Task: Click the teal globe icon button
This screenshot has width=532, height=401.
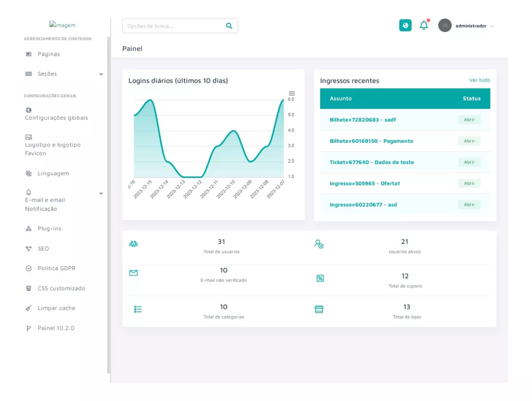Action: point(405,25)
